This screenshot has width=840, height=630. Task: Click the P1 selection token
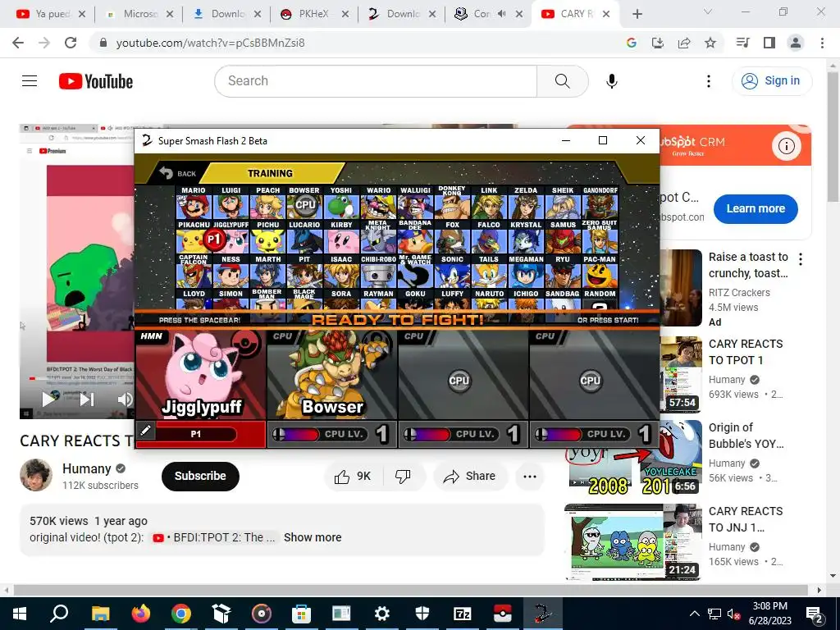point(214,240)
